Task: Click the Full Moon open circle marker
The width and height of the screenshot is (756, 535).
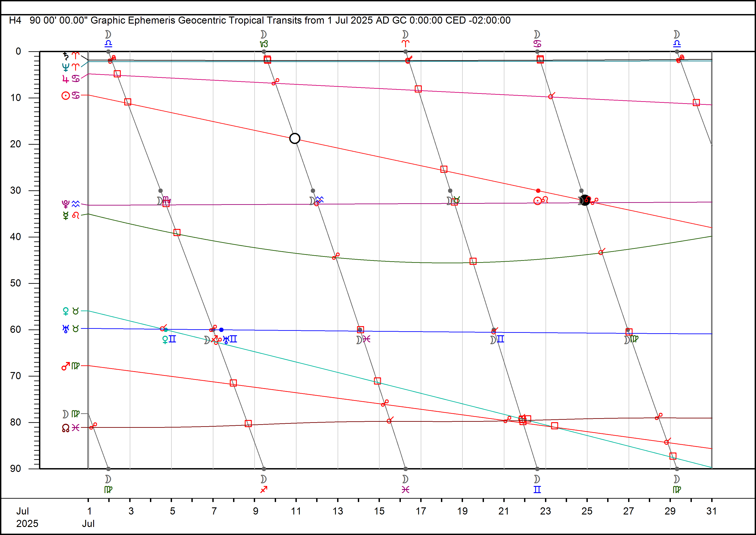Action: click(x=295, y=138)
